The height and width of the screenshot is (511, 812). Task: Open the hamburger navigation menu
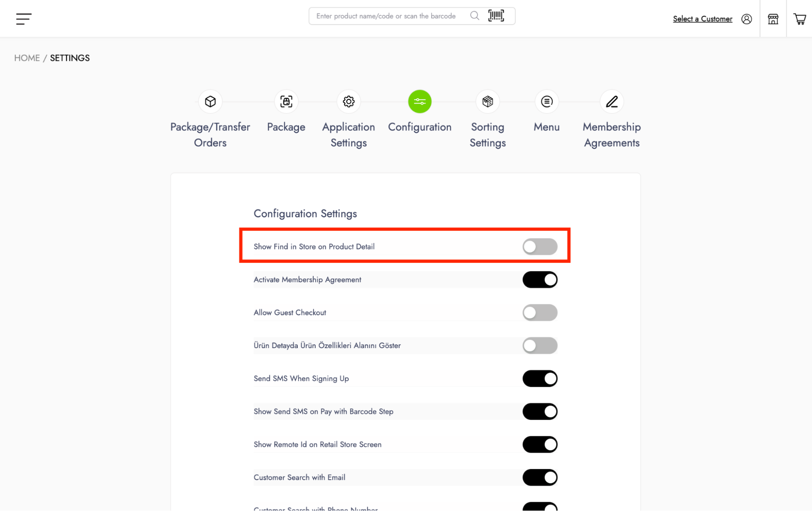point(24,19)
